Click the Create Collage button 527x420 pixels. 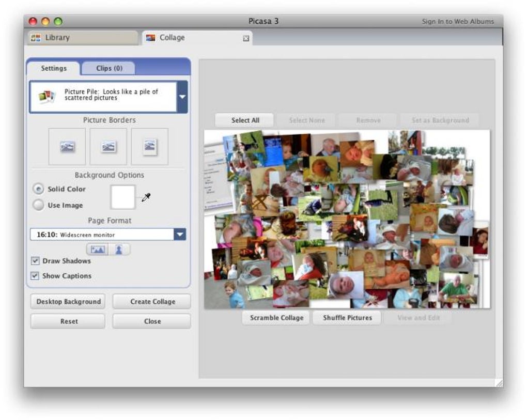pyautogui.click(x=152, y=301)
